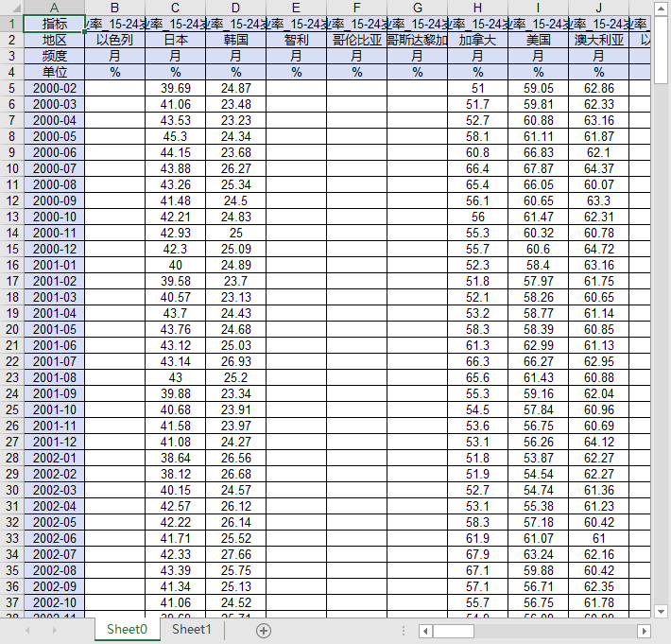Click the 韩国 cell
This screenshot has width=671, height=644.
(x=235, y=40)
